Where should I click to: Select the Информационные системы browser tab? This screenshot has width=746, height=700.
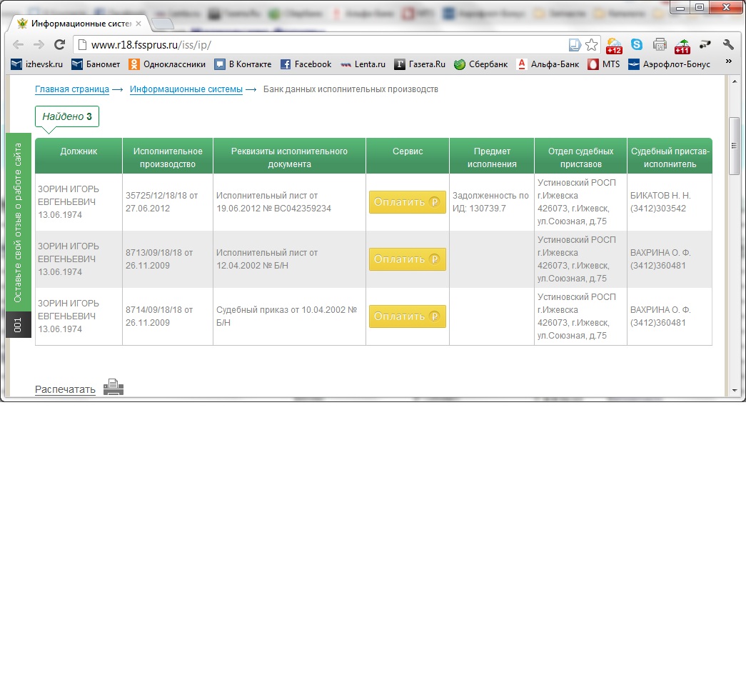pyautogui.click(x=79, y=24)
